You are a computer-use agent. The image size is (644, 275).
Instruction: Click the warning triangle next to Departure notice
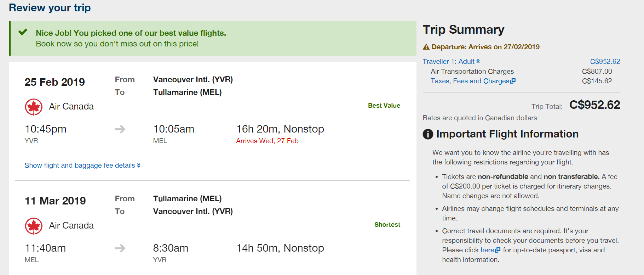[426, 47]
